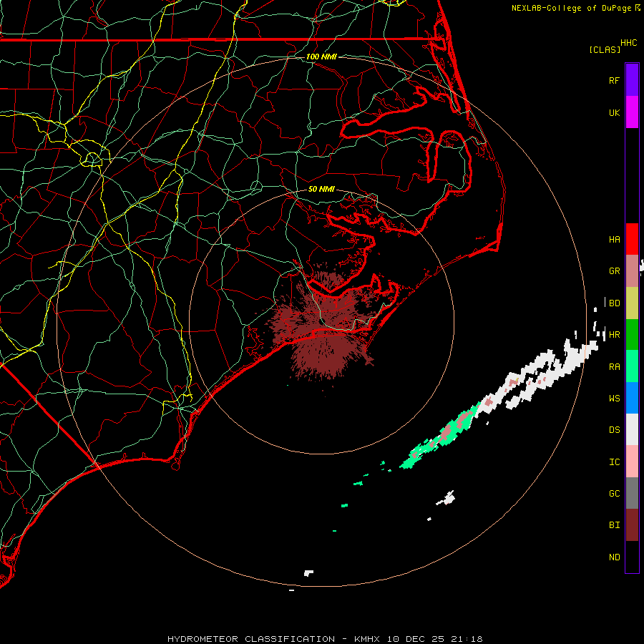Click the GR legend label
This screenshot has width=644, height=644.
click(x=615, y=271)
